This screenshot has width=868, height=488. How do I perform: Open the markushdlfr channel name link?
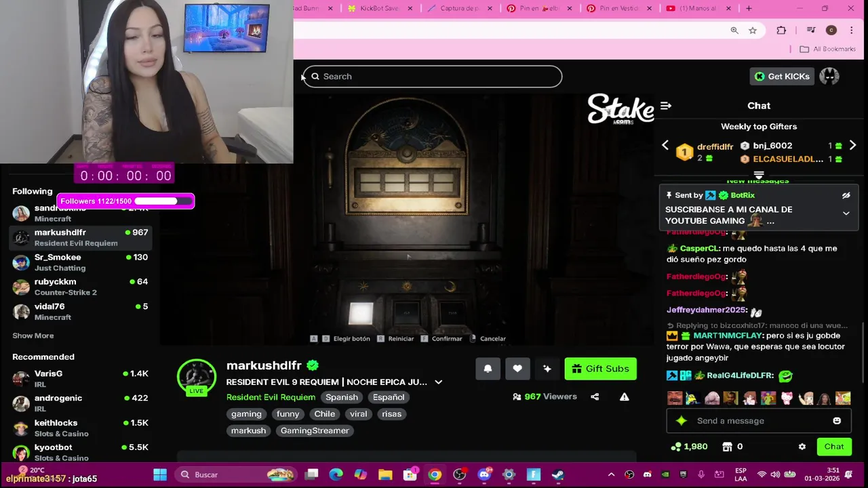click(264, 366)
